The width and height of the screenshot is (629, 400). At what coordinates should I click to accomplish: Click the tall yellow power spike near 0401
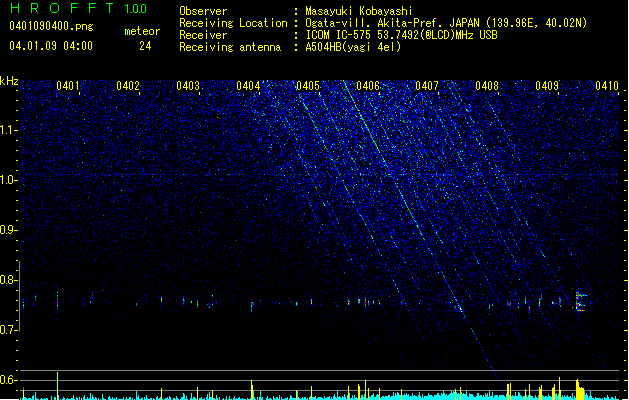pos(57,386)
